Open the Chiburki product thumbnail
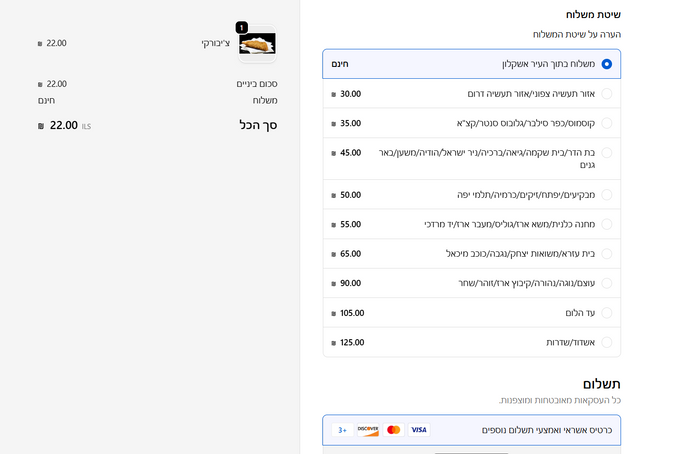Viewport: 695px width, 454px height. click(257, 44)
